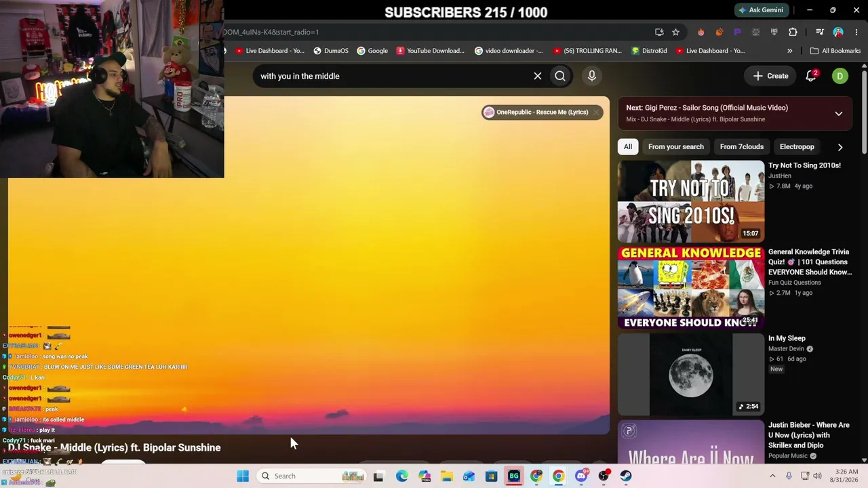Open the flame extension icon
868x488 pixels.
(701, 32)
